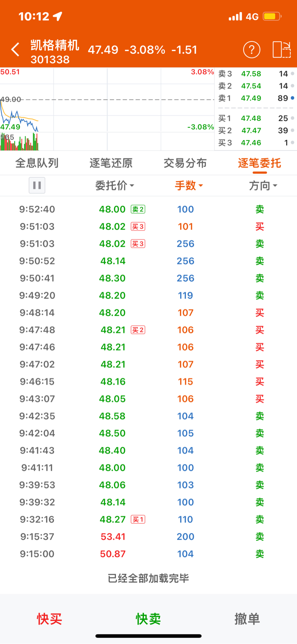Select the 9:39:32 order row
The width and height of the screenshot is (297, 644).
point(148,502)
